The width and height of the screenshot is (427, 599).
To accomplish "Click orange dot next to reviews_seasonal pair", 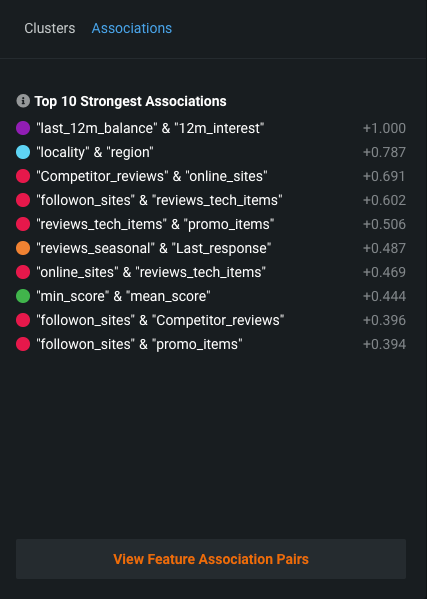I will click(23, 248).
